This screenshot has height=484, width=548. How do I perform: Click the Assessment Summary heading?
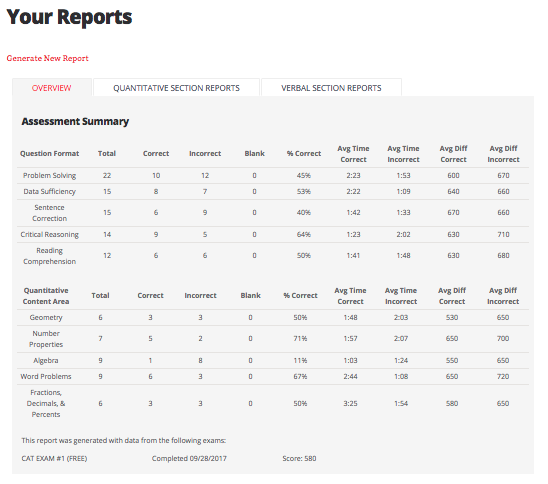point(75,121)
